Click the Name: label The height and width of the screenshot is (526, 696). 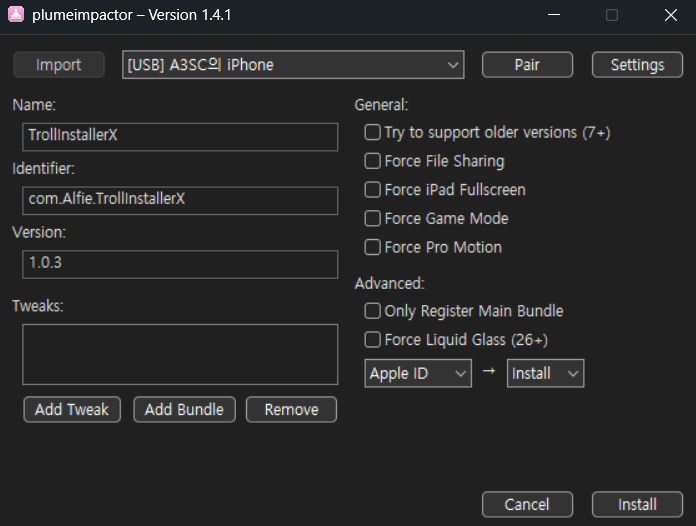[34, 105]
